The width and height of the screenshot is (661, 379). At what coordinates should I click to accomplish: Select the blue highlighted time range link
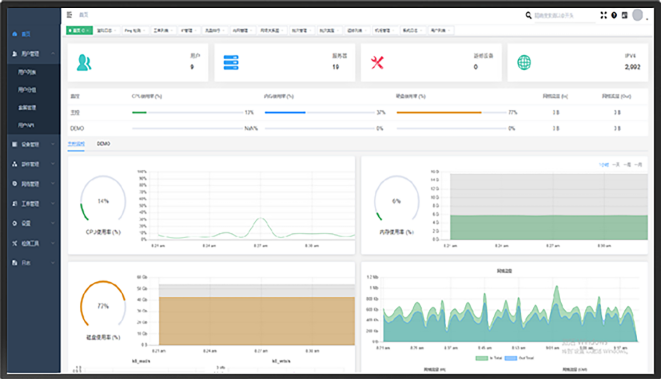pos(604,165)
